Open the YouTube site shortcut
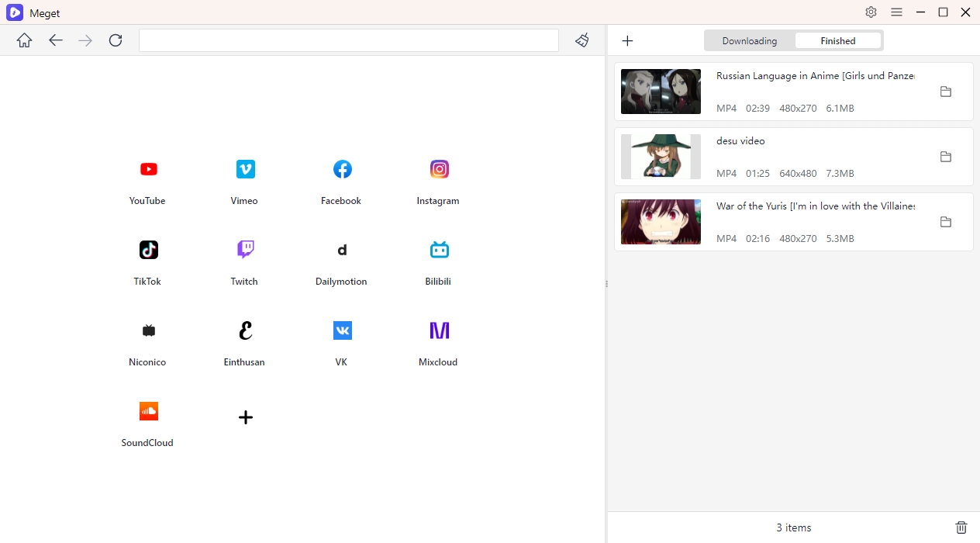980x543 pixels. [148, 169]
